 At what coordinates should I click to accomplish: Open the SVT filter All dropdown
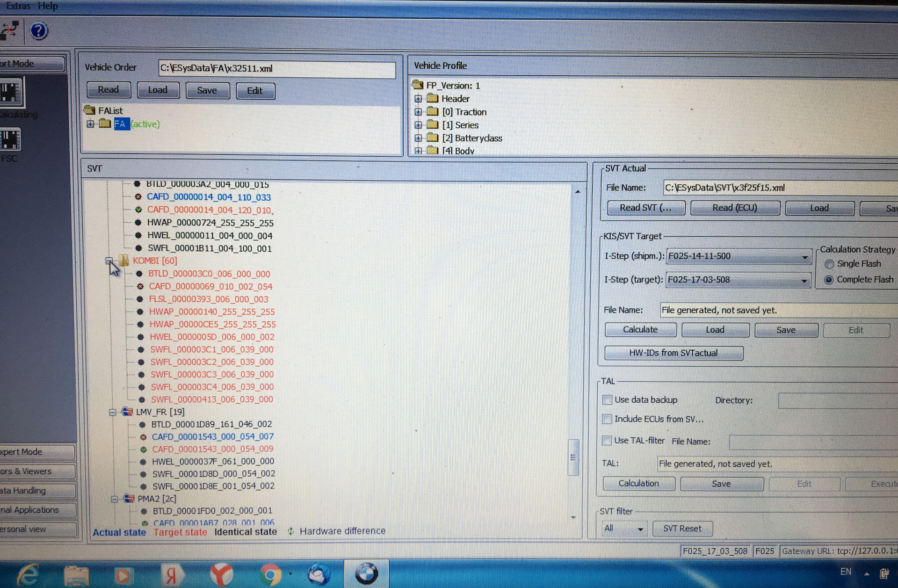pos(640,529)
